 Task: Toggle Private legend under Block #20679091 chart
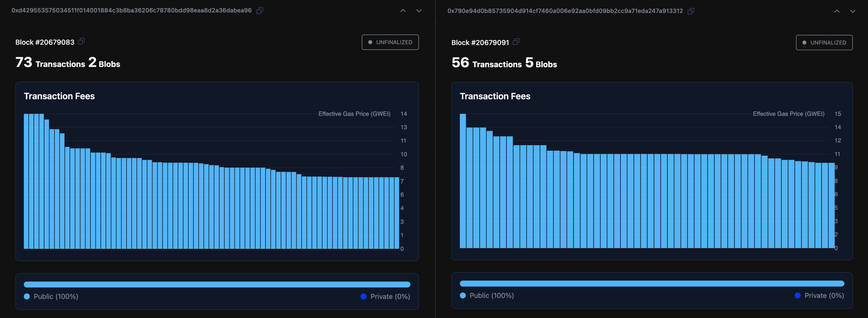tap(819, 295)
